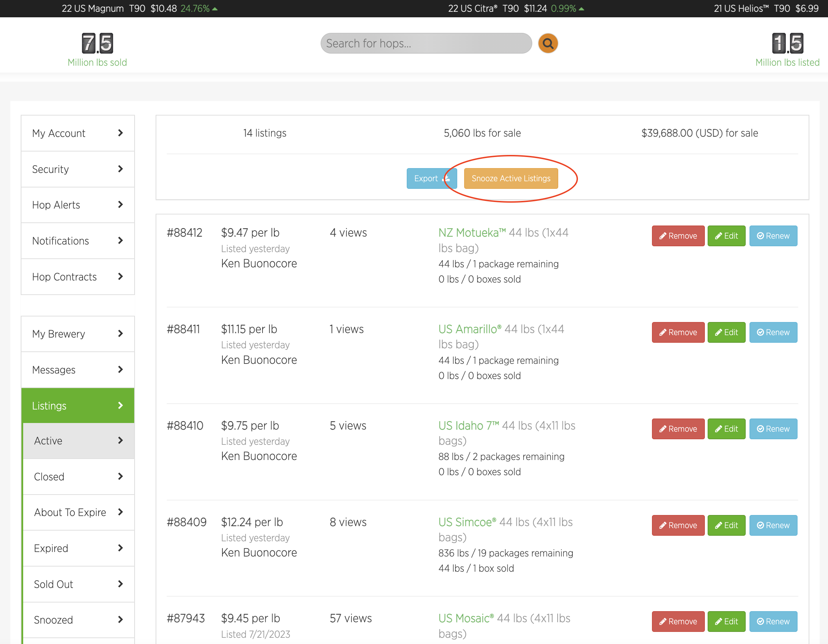This screenshot has width=828, height=644.
Task: Edit listing #87943 US Mosaic
Action: coord(726,622)
